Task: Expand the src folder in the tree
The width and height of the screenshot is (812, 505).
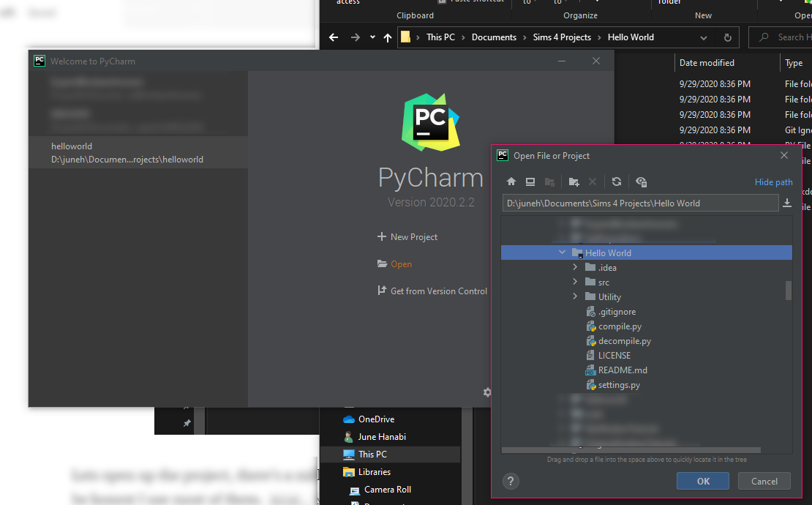Action: (575, 282)
